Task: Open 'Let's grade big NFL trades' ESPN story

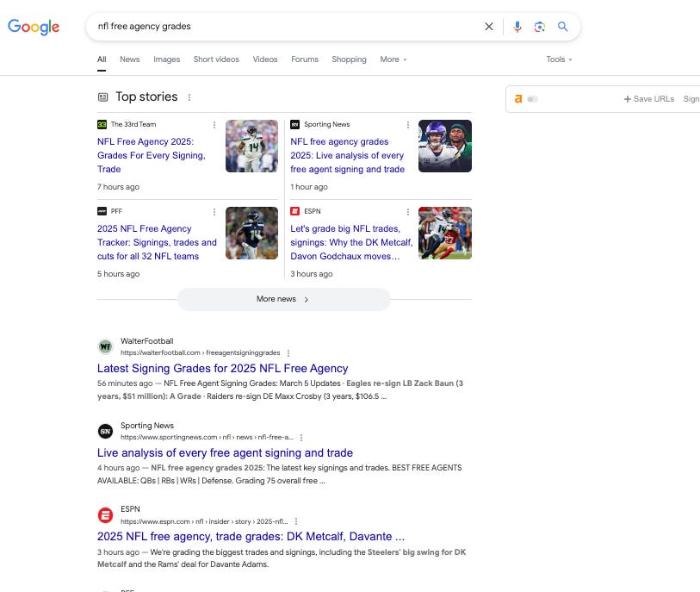Action: coord(351,242)
